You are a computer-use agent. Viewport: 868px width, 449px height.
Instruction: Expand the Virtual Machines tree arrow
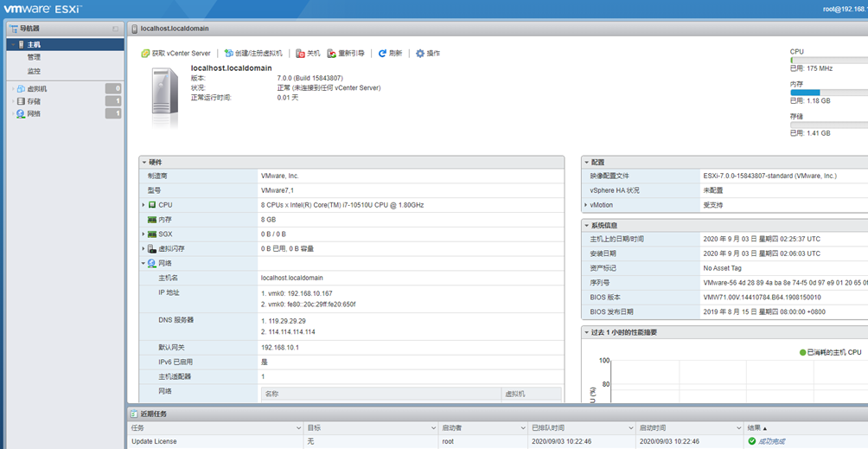pyautogui.click(x=13, y=88)
